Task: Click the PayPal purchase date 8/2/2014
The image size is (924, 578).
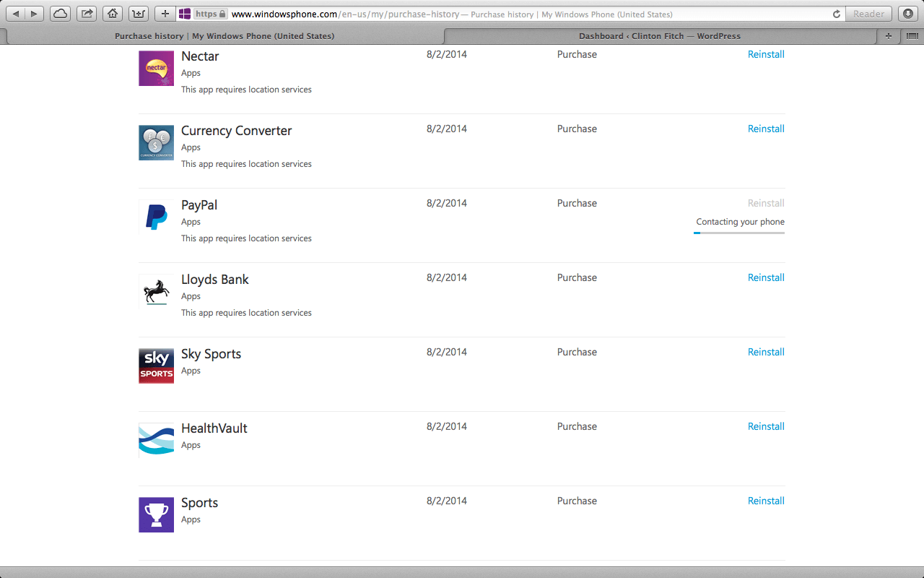Action: pyautogui.click(x=447, y=203)
